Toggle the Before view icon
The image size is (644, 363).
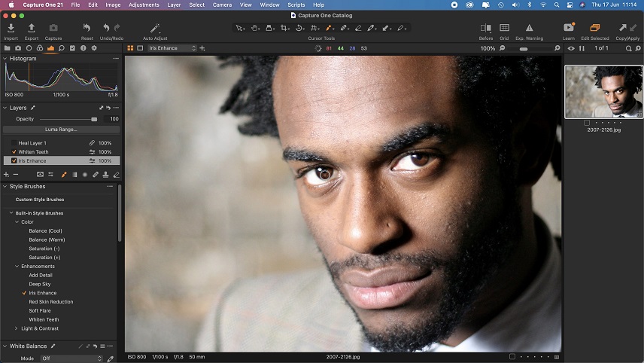[x=486, y=28]
